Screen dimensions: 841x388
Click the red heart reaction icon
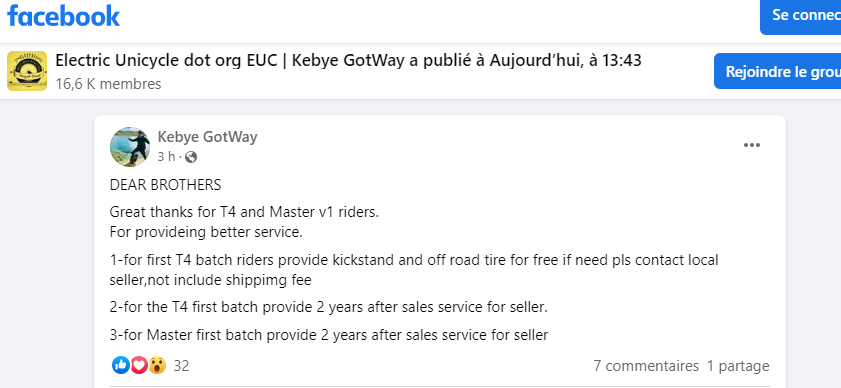click(139, 365)
